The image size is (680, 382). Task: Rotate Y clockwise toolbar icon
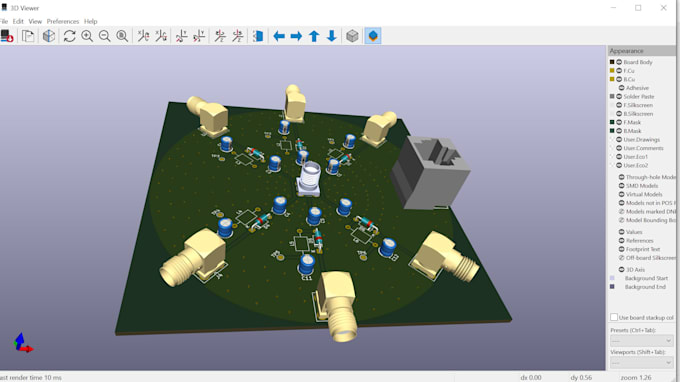tap(181, 36)
